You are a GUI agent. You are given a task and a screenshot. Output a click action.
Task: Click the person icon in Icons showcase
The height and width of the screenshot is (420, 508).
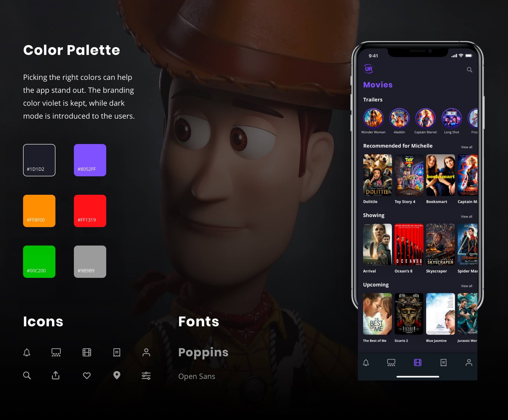146,352
